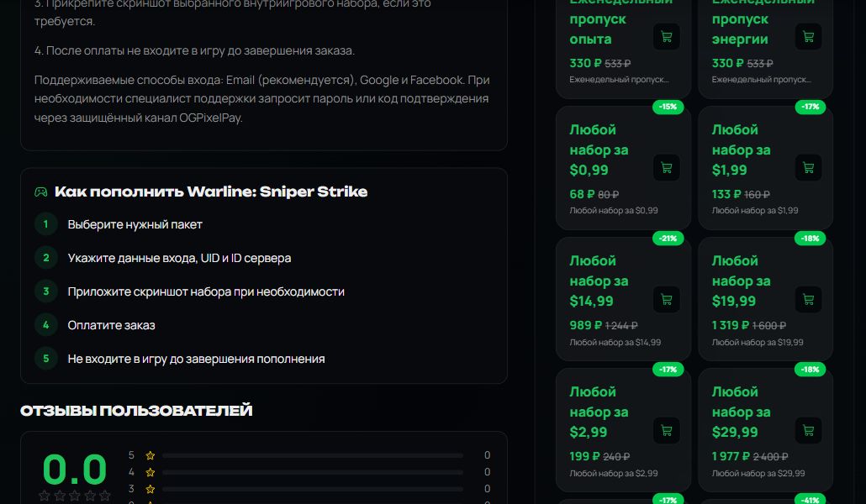The width and height of the screenshot is (866, 504).
Task: Click ОТЗЫВЫ ПОЛЬЗОВАТЕЛЕЙ heading
Action: 136,411
